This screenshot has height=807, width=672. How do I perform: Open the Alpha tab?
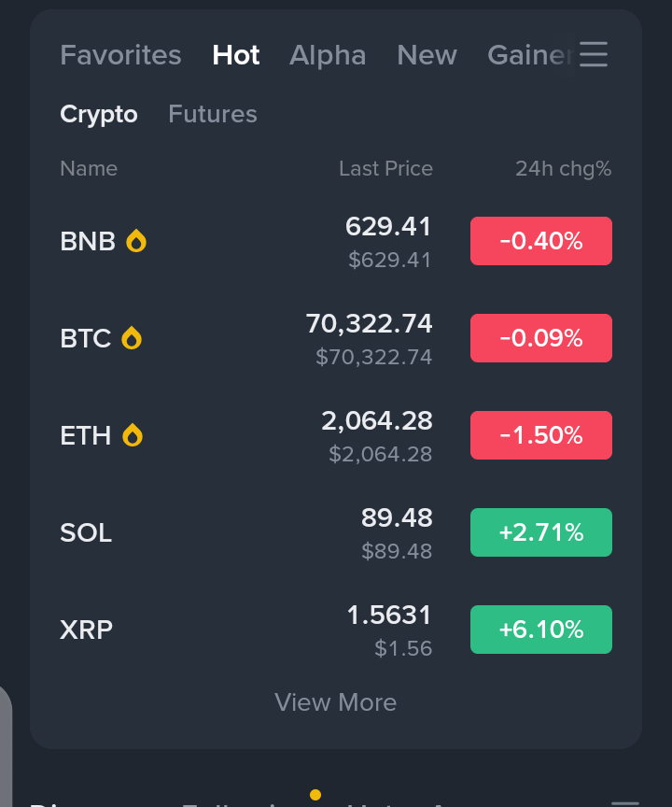[x=328, y=55]
